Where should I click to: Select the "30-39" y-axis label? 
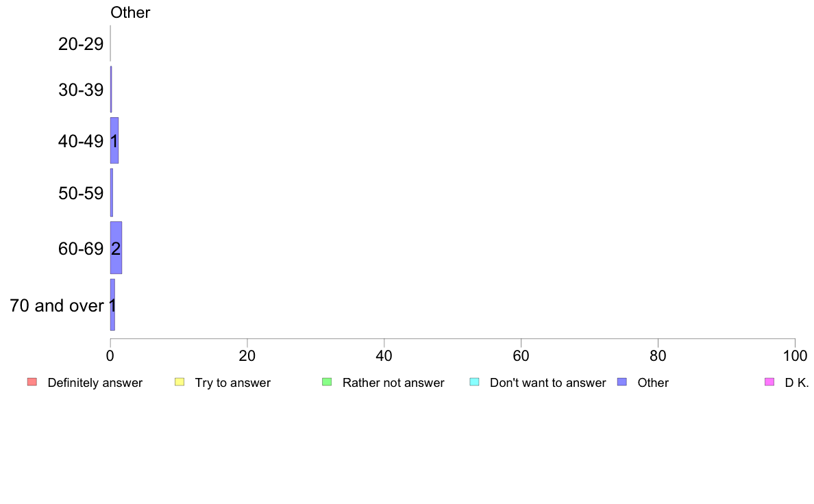tap(81, 90)
